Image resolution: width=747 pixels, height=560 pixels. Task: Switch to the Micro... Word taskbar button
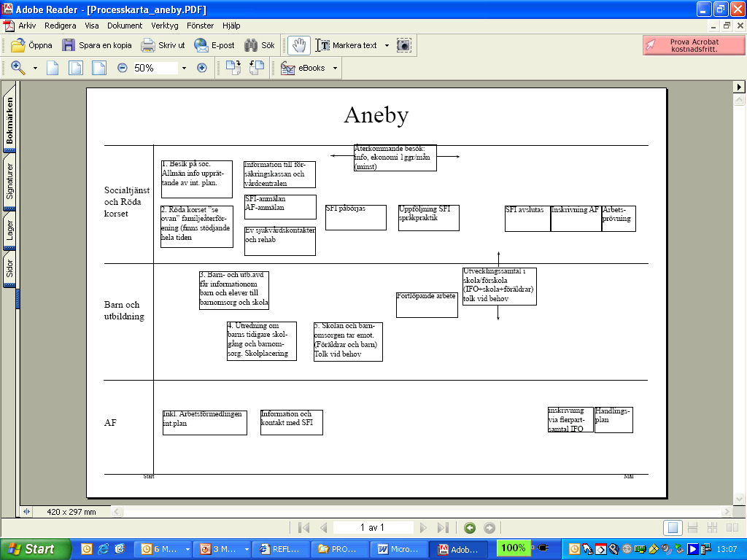pyautogui.click(x=398, y=549)
